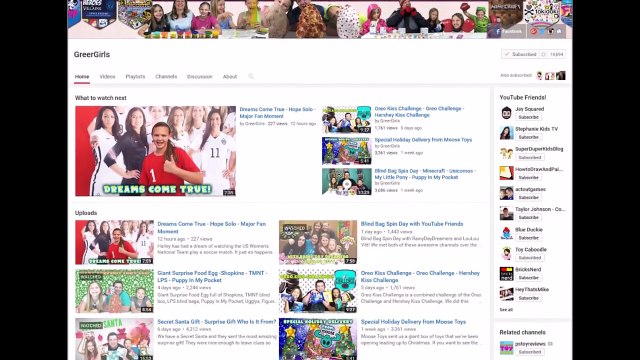This screenshot has height=360, width=640.
Task: Open Special Holiday Delivery link in What to watch next
Action: [x=423, y=140]
